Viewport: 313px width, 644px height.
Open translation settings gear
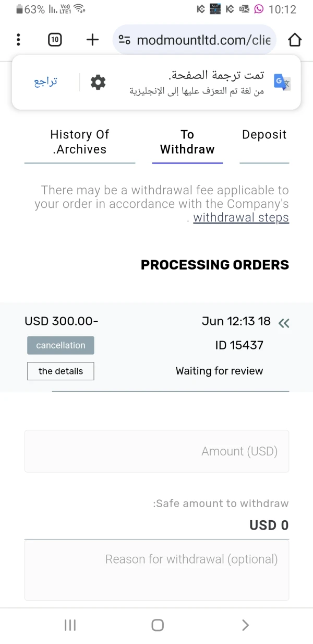click(x=98, y=82)
